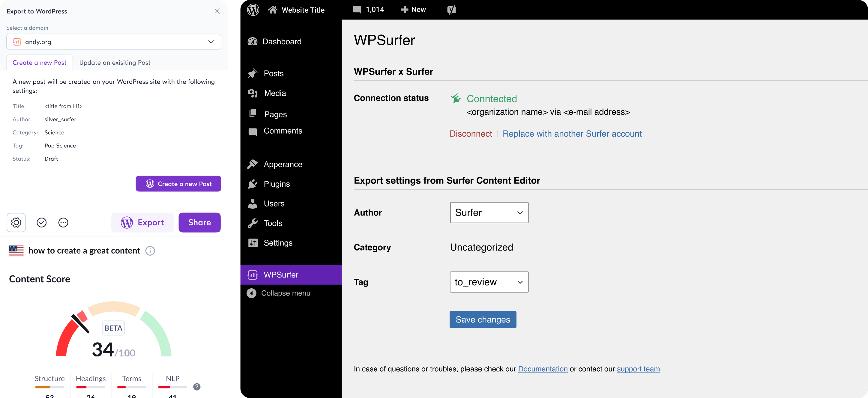This screenshot has height=398, width=868.
Task: Click the Users person icon
Action: 252,203
